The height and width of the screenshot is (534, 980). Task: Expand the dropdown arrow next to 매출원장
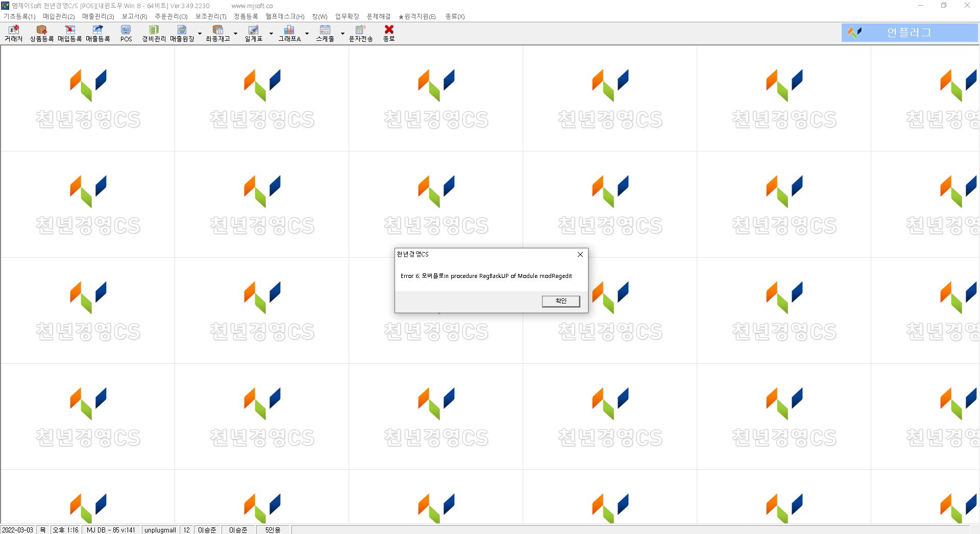pos(200,34)
